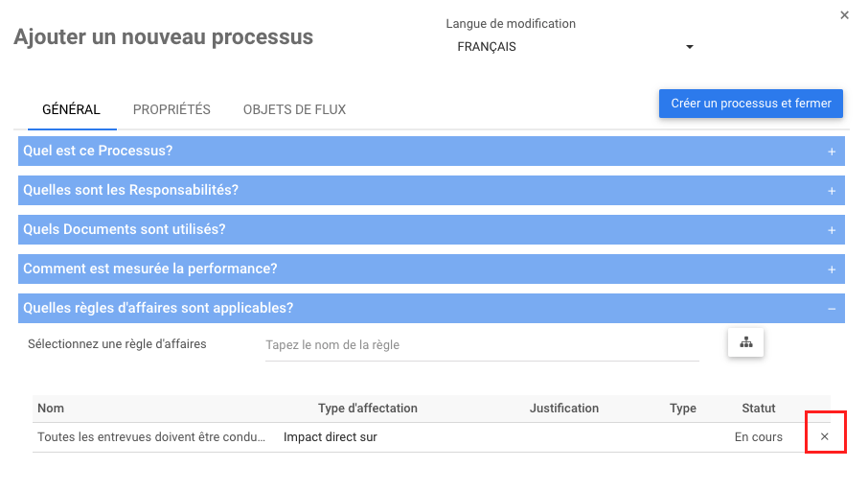Image resolution: width=868 pixels, height=491 pixels.
Task: Open the OBJETS DE FLUX tab
Action: [294, 109]
